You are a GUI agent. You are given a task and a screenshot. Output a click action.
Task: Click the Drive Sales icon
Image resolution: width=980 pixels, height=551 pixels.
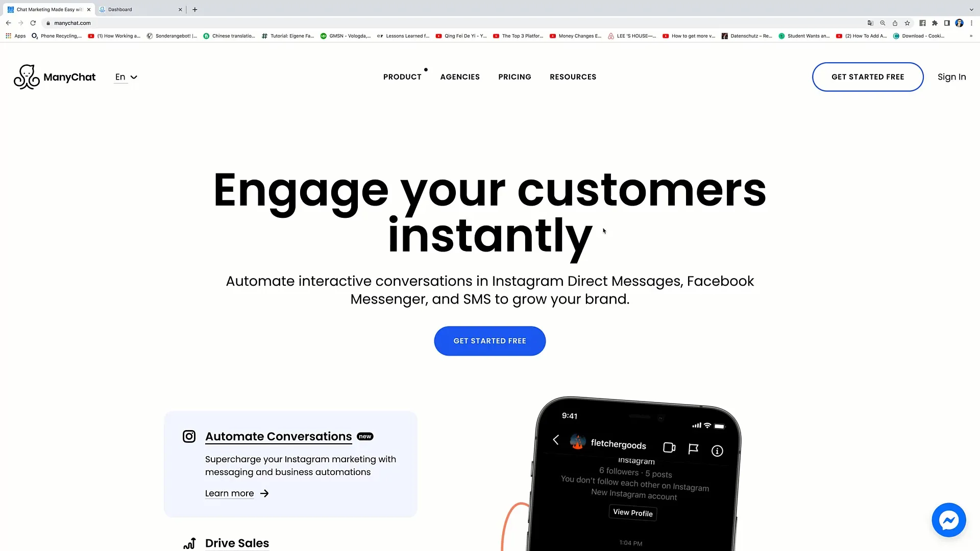pyautogui.click(x=189, y=543)
